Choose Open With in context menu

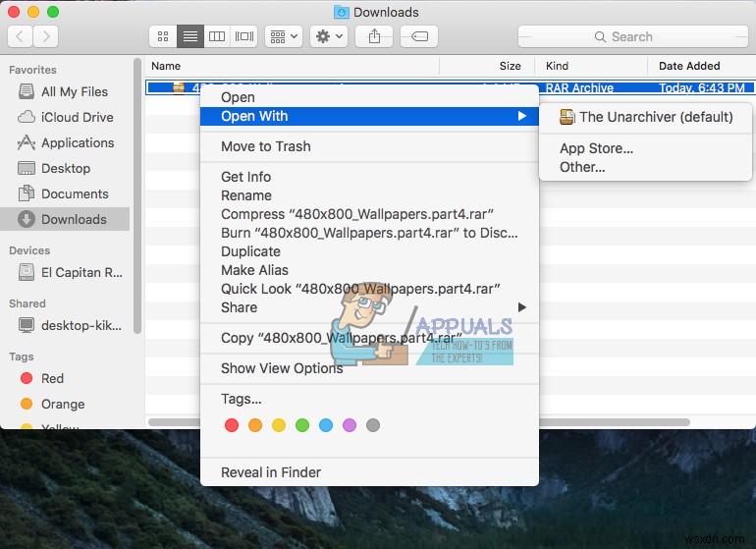pyautogui.click(x=369, y=116)
